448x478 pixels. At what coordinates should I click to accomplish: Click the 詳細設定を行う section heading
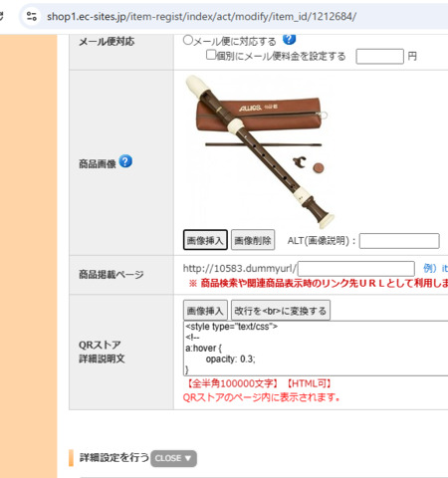point(114,457)
